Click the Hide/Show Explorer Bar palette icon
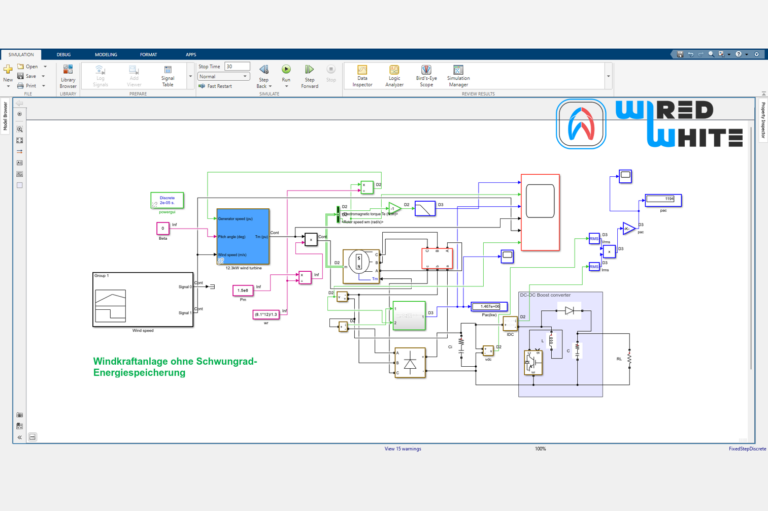768x511 pixels. click(x=20, y=114)
